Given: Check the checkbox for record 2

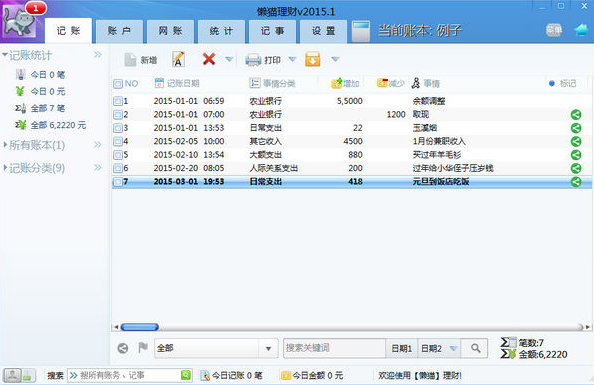Looking at the screenshot, I should point(118,114).
